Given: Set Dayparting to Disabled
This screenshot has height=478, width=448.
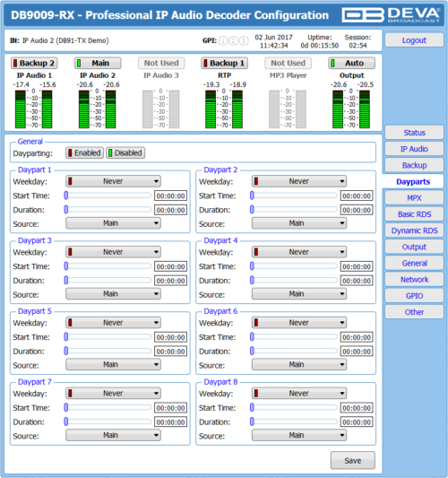Looking at the screenshot, I should [125, 152].
